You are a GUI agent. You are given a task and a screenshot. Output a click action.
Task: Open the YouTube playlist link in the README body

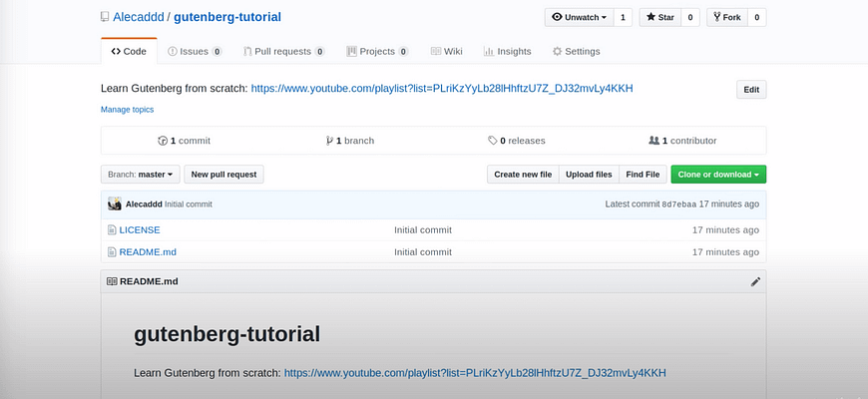[475, 373]
